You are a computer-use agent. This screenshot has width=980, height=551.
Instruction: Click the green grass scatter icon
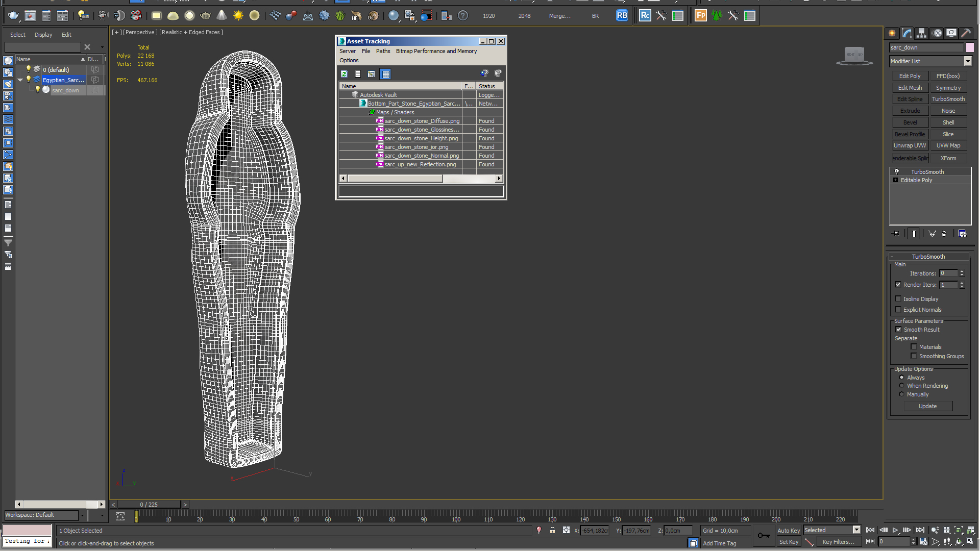(x=340, y=16)
